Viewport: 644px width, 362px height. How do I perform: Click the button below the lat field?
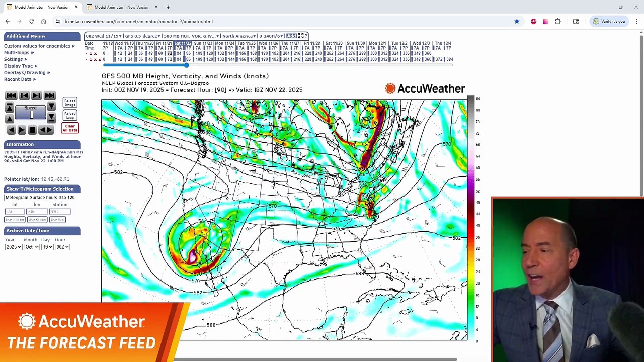15,220
